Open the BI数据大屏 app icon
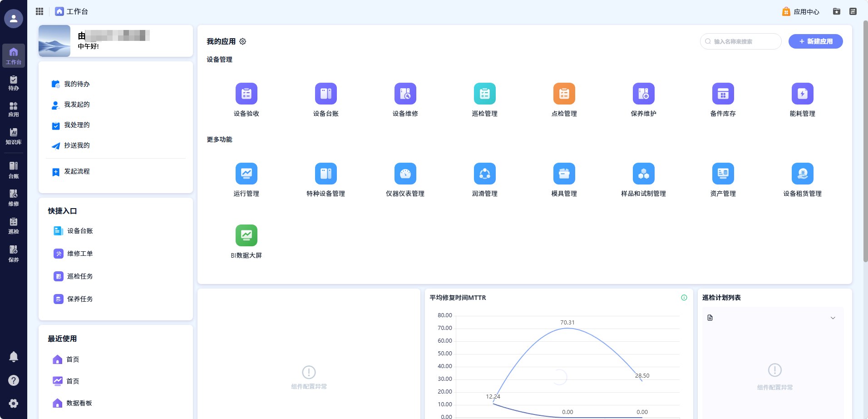 tap(247, 235)
